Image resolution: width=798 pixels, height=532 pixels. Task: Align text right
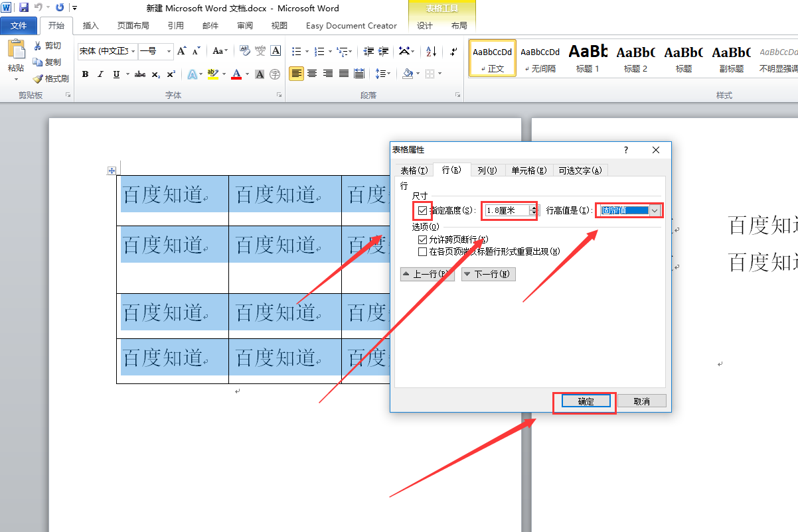tap(328, 74)
